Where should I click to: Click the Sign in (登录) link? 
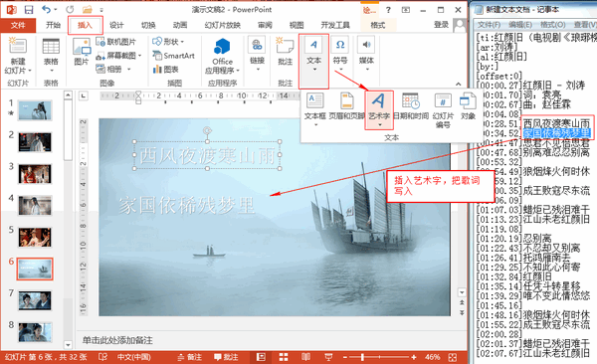(x=441, y=25)
